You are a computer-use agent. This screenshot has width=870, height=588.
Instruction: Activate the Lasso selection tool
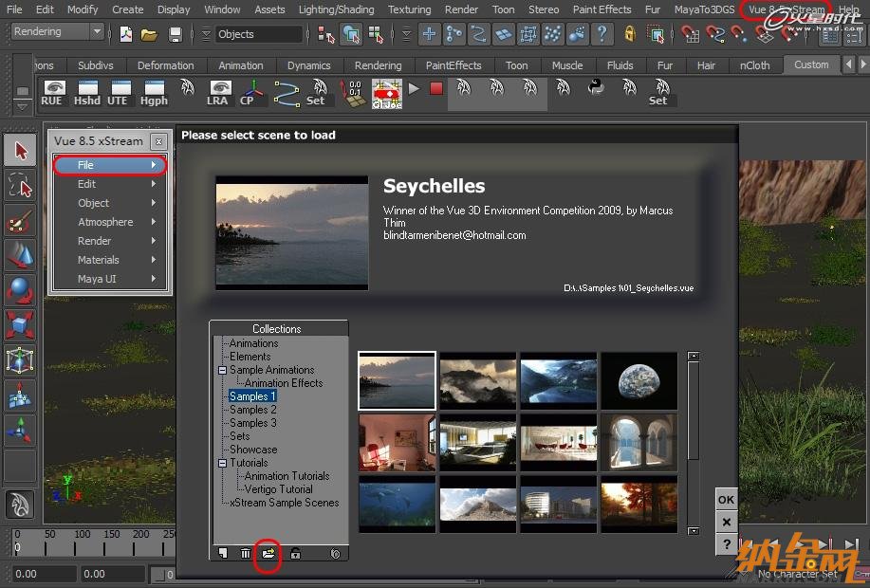pyautogui.click(x=21, y=185)
